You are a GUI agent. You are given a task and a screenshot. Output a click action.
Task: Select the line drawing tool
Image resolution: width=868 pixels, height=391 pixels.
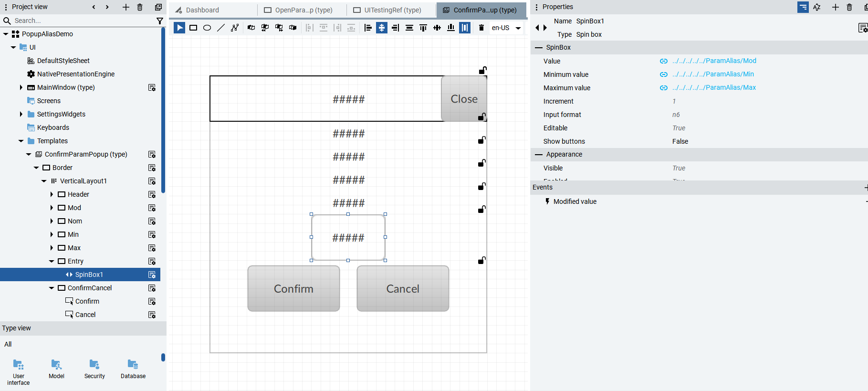[221, 28]
